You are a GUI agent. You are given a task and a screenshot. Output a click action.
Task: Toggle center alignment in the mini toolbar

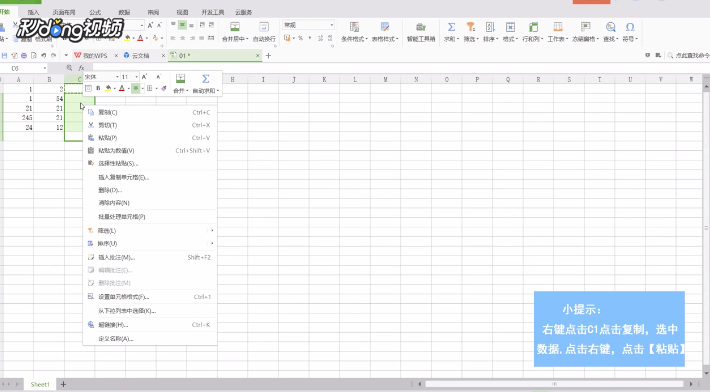[135, 88]
